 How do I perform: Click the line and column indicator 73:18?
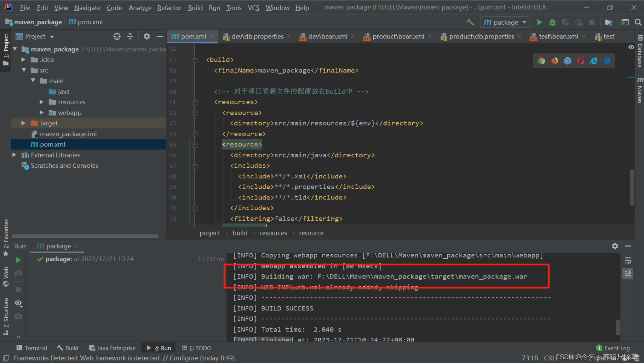(x=530, y=358)
